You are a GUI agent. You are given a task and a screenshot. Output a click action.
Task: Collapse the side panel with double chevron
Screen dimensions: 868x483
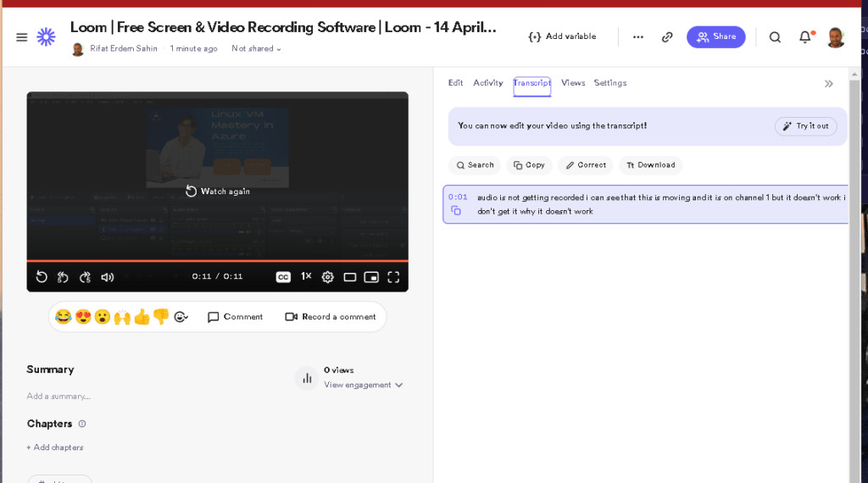829,84
